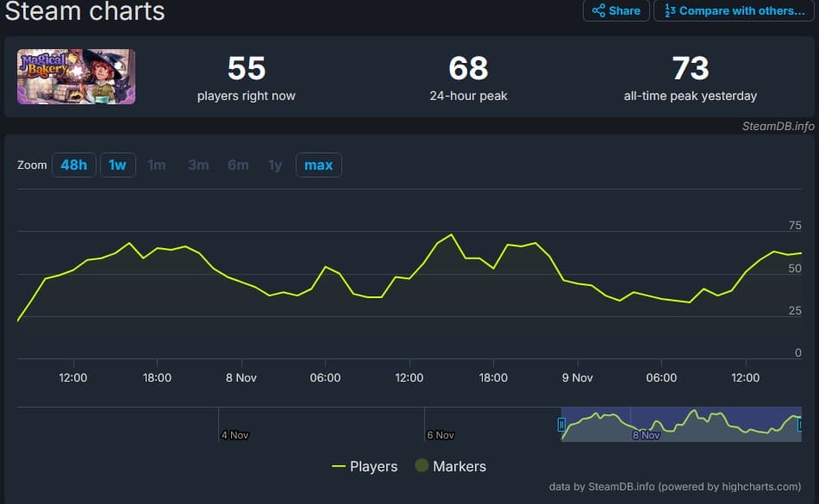Click the Share icon button
The width and height of the screenshot is (819, 504).
click(616, 11)
